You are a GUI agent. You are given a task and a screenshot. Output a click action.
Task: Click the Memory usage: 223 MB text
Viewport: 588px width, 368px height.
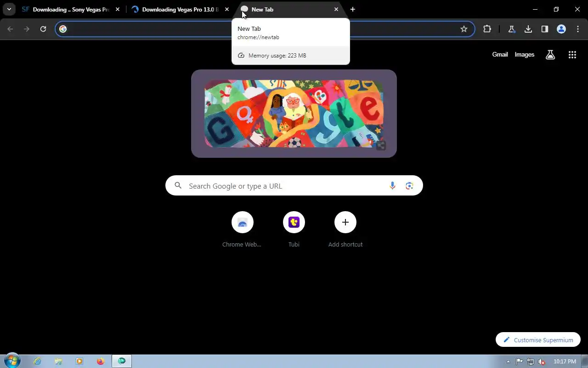[x=277, y=56]
